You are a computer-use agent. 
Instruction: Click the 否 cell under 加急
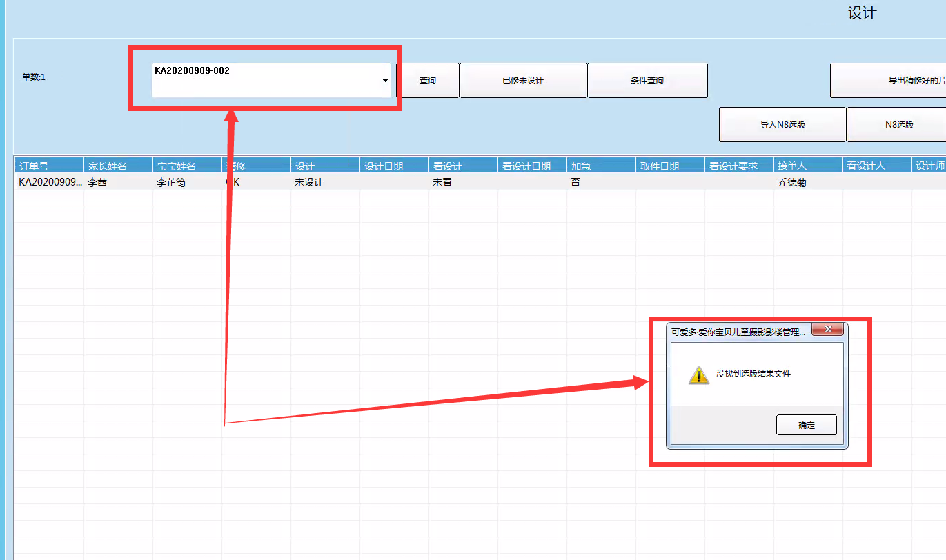601,182
